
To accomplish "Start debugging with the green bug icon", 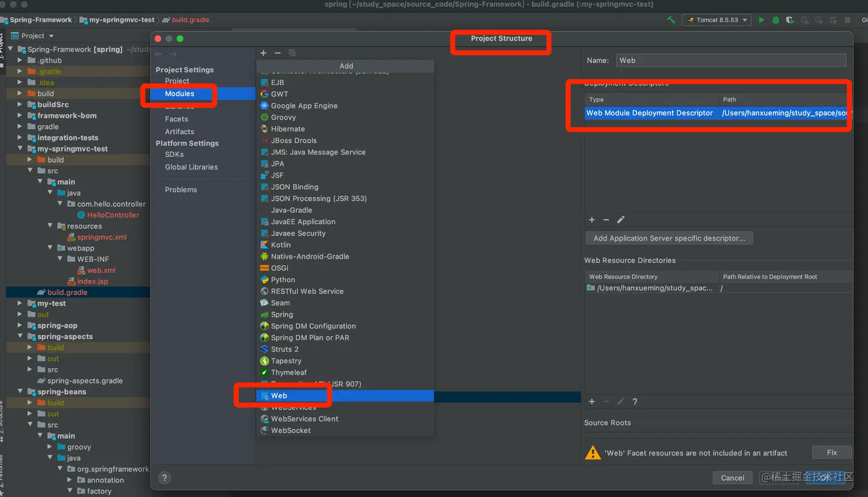I will coord(776,20).
